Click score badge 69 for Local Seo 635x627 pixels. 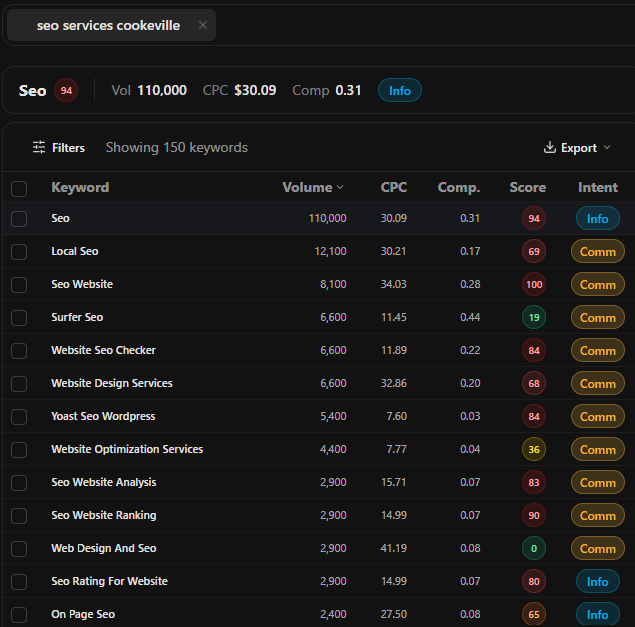click(x=534, y=252)
